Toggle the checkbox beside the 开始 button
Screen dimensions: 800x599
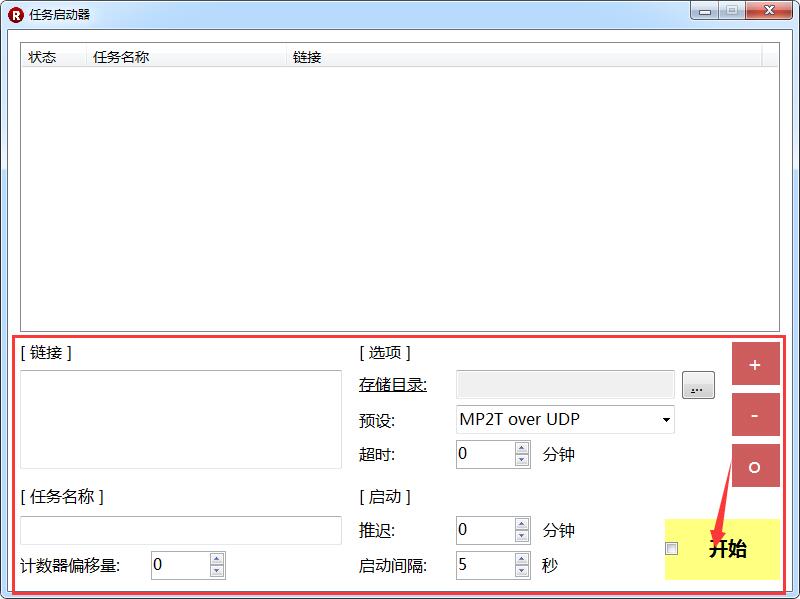pyautogui.click(x=672, y=548)
